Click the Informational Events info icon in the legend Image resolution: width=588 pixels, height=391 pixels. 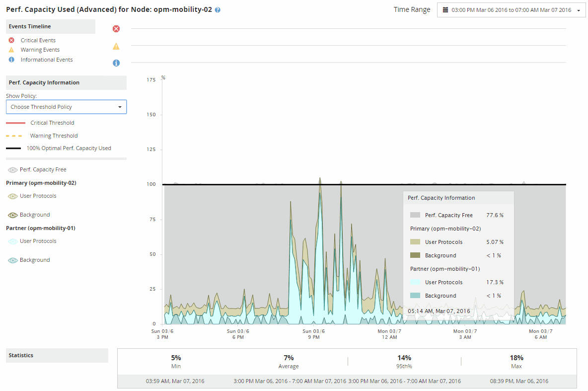click(x=11, y=59)
